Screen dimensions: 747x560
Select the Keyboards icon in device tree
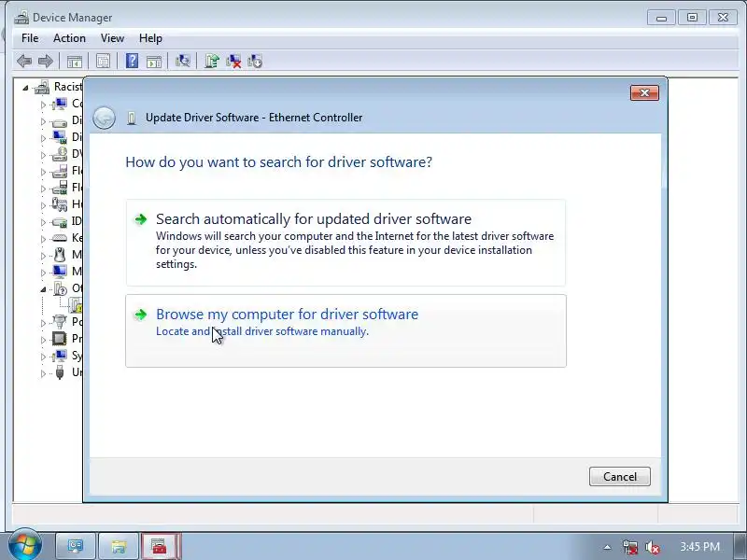click(60, 238)
